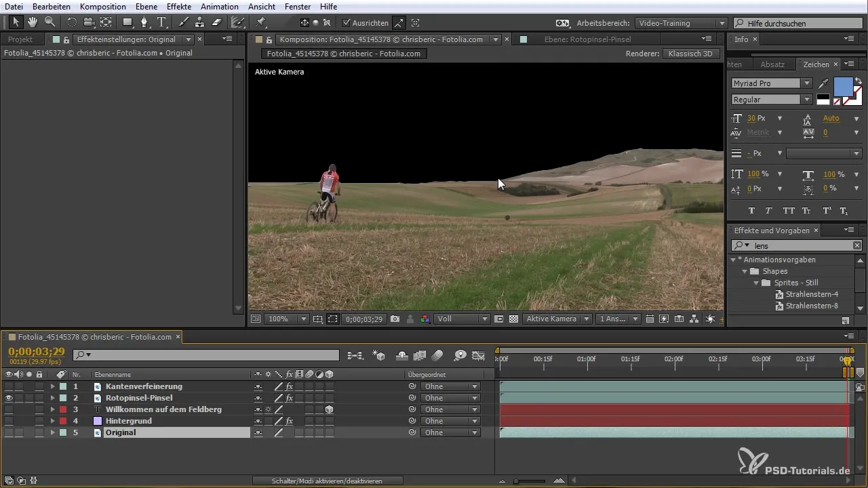Show the Kantenverfeinerung layer visibility box
868x488 pixels.
click(x=9, y=386)
